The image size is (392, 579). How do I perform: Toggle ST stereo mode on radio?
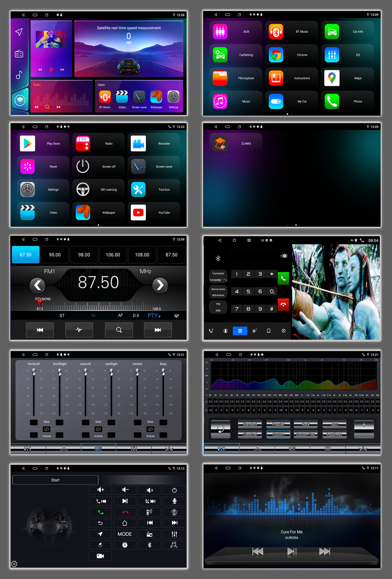click(x=62, y=315)
